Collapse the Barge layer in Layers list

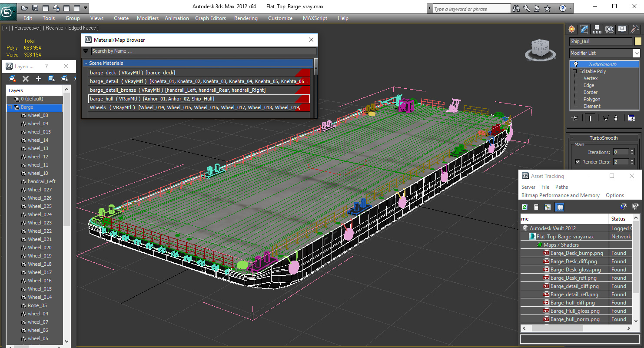[x=10, y=107]
